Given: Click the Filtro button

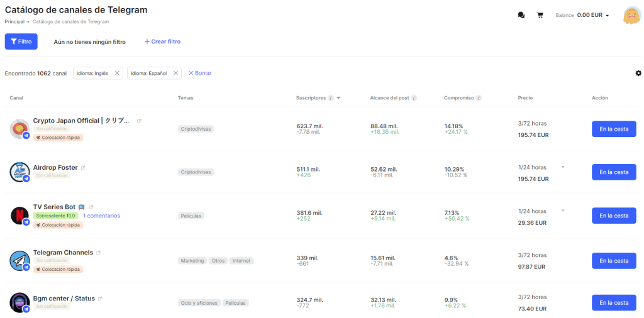Looking at the screenshot, I should [21, 41].
